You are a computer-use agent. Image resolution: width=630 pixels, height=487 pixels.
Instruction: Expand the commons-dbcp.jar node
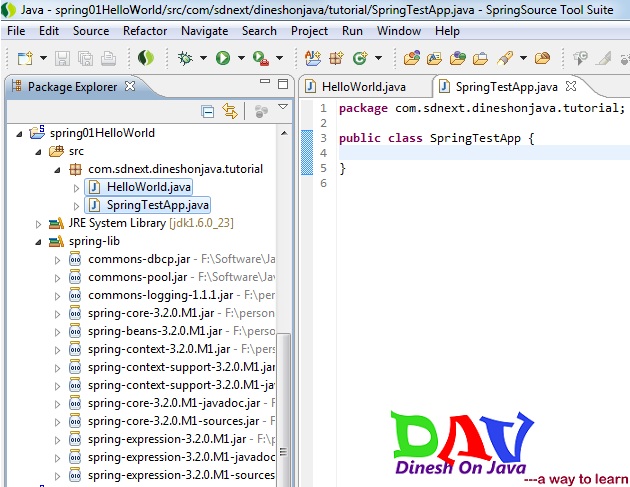(x=57, y=260)
